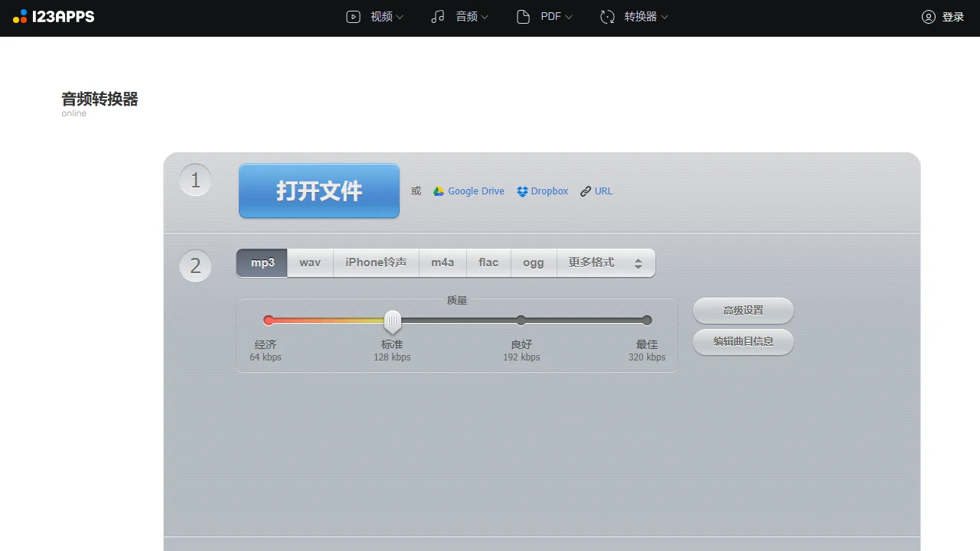Click the 123APPS logo icon
The height and width of the screenshot is (551, 980).
(x=18, y=16)
